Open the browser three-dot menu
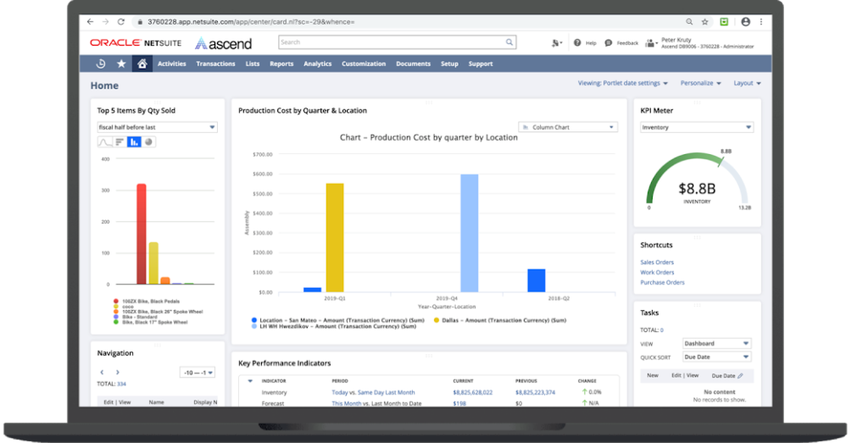 tap(761, 21)
